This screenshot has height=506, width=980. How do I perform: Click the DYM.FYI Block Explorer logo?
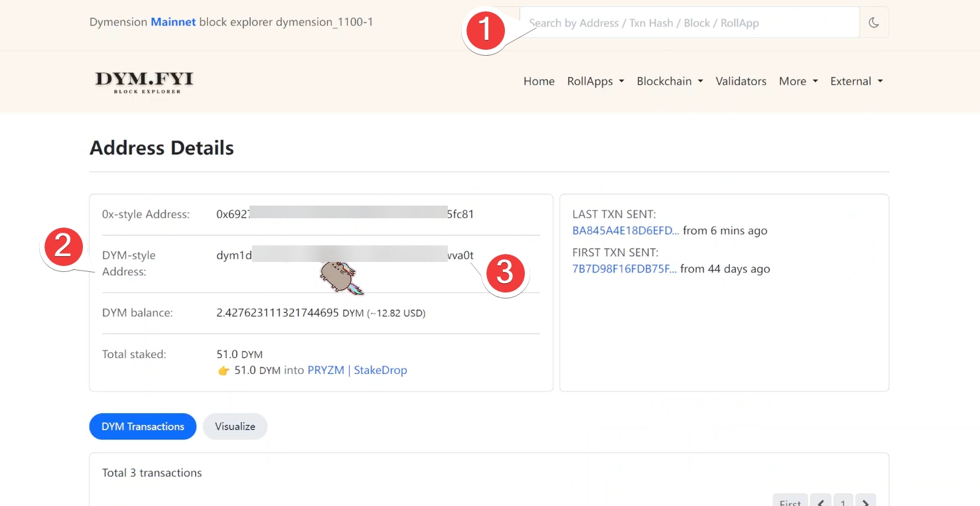tap(145, 82)
